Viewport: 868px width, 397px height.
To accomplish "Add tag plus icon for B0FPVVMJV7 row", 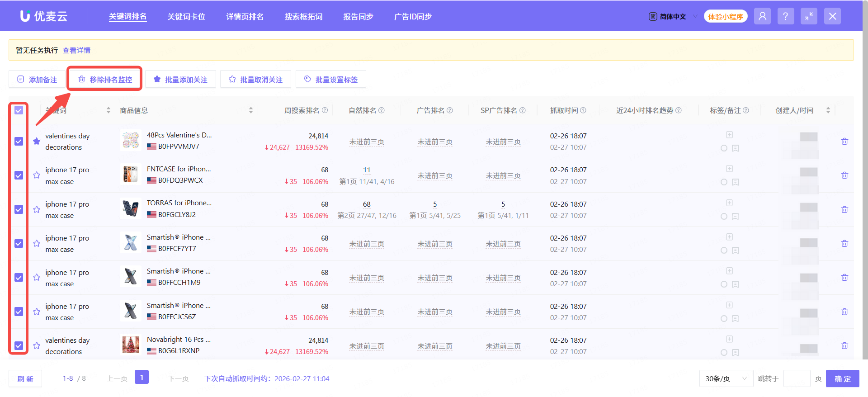I will 729,135.
